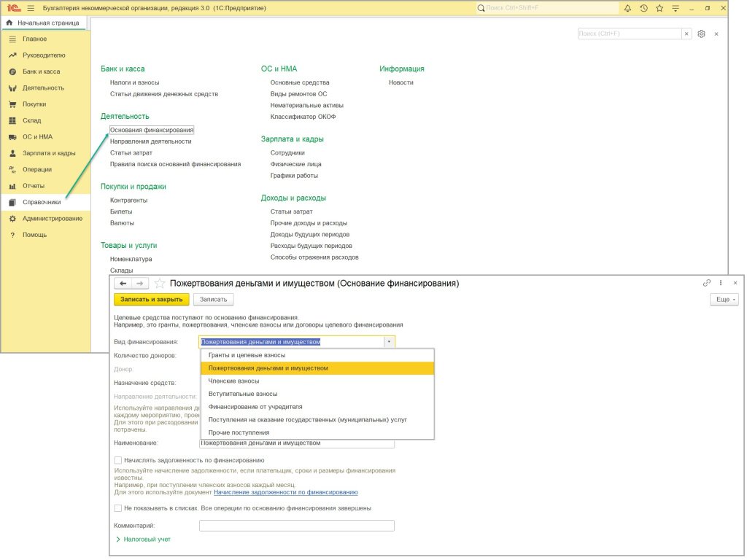Switch to the Начальная страница tab
Screen dimensions: 747x560
pos(42,23)
